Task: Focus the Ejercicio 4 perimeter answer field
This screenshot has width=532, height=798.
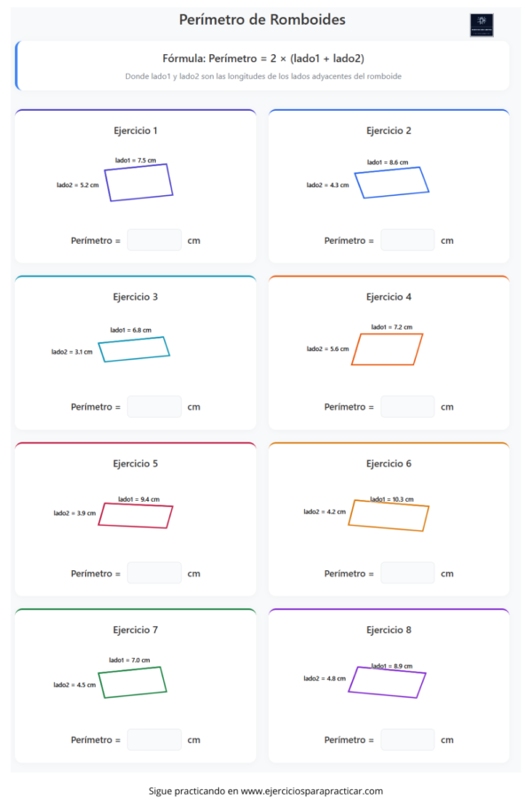Action: [x=407, y=407]
